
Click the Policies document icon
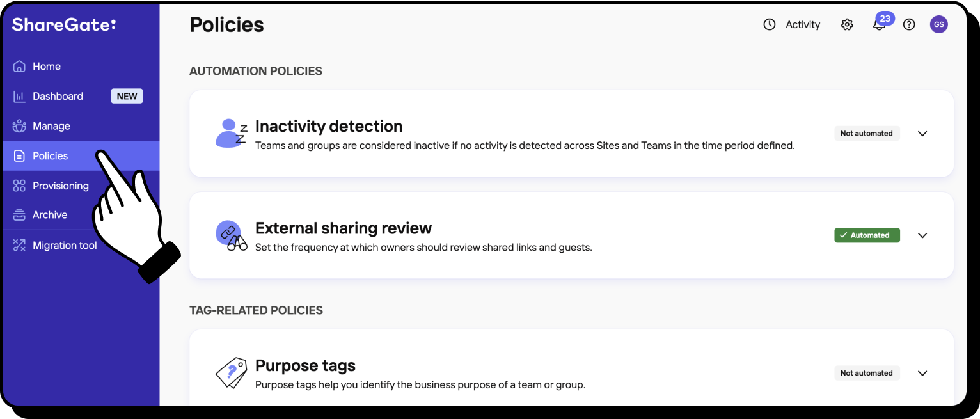[x=19, y=156]
